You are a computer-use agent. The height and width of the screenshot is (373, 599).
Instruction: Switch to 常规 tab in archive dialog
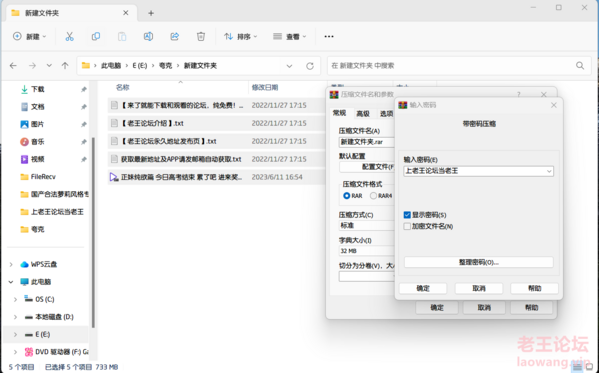[339, 113]
